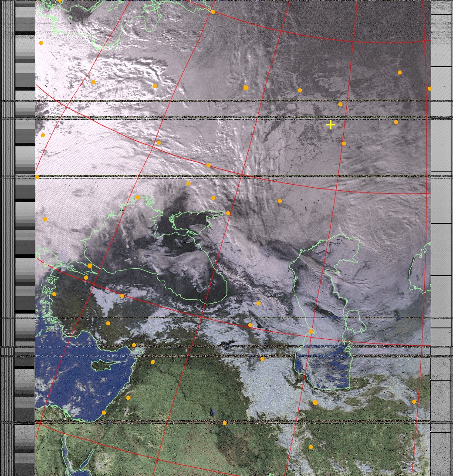Image resolution: width=453 pixels, height=476 pixels.
Task: Click the orange dot on the Caspian Sea's west coast
Action: [x=311, y=331]
